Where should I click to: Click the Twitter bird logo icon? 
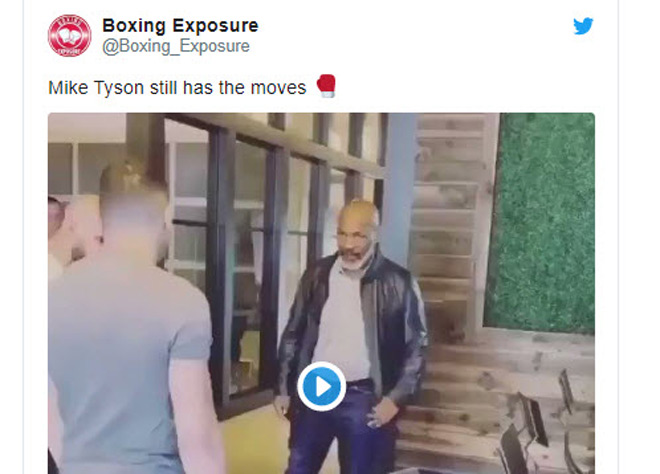583,26
